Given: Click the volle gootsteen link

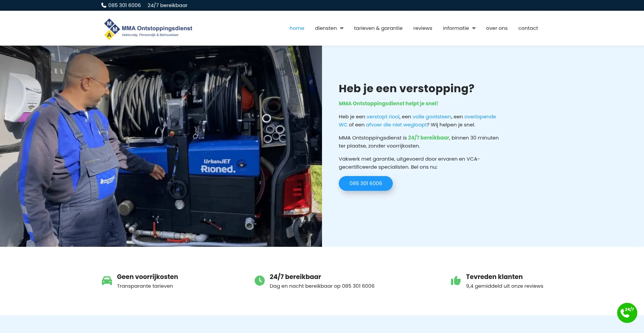Looking at the screenshot, I should (x=432, y=116).
